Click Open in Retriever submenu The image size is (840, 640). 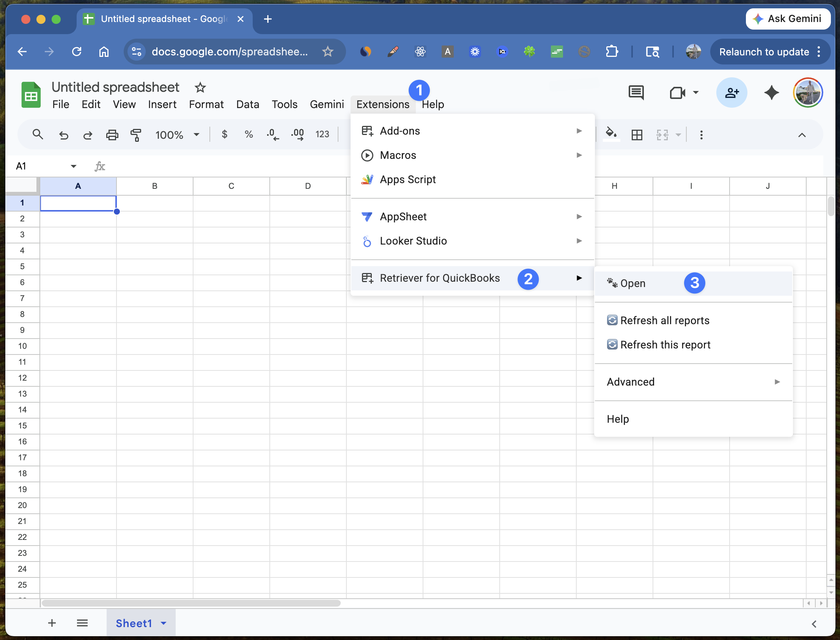pos(693,284)
